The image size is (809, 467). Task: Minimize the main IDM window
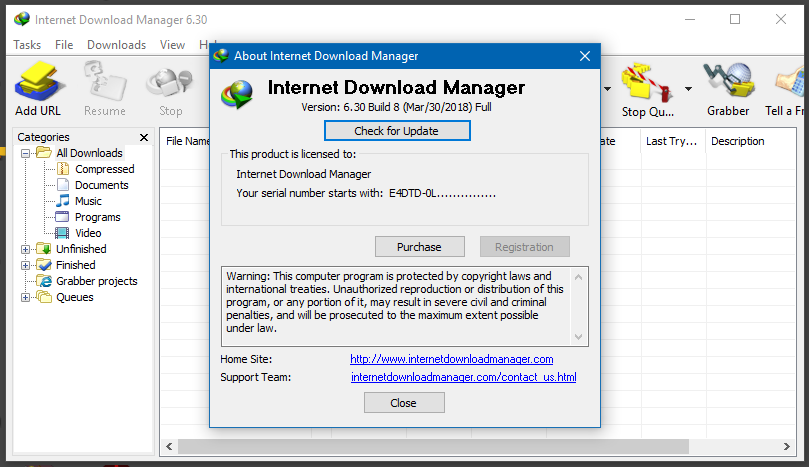click(690, 20)
